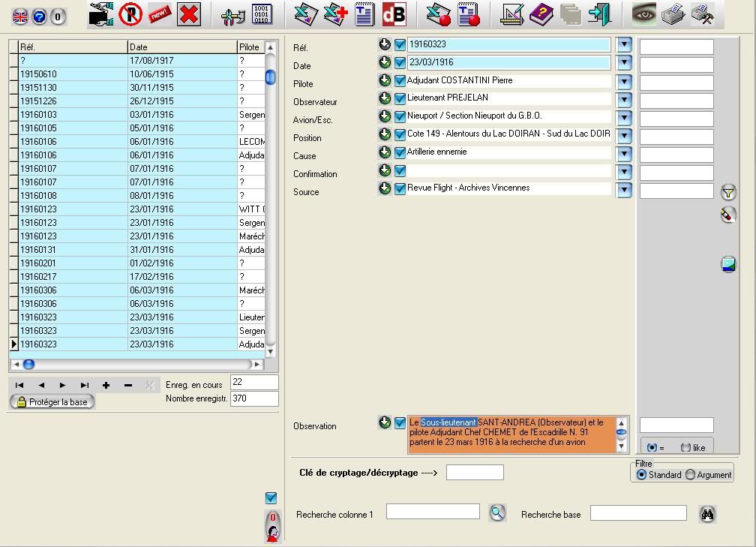Open the drafting ruler design icon

click(512, 14)
